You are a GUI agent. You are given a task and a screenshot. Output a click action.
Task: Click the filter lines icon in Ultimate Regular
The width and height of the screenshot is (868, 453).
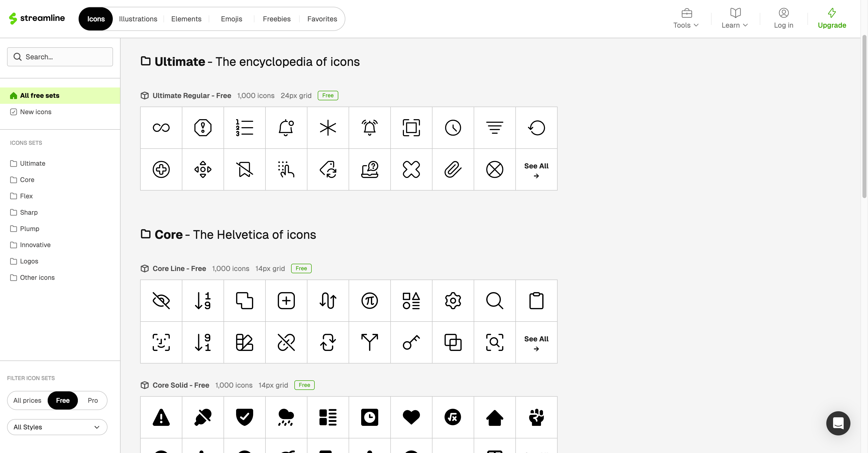[495, 128]
